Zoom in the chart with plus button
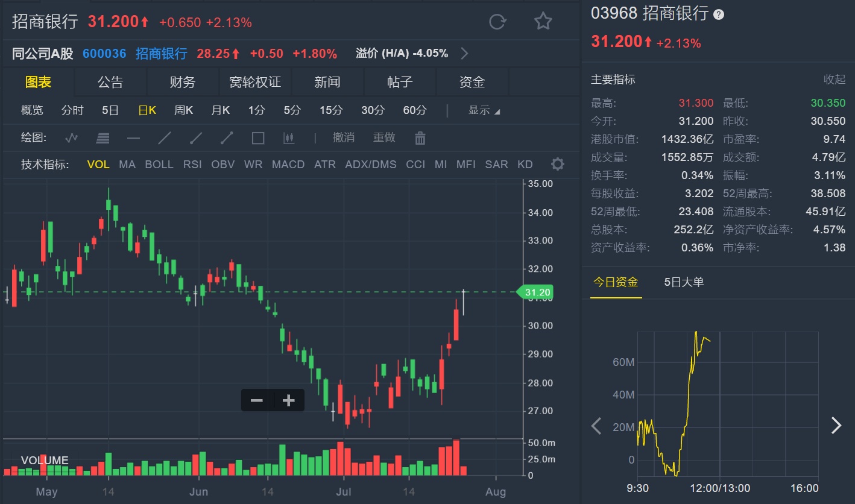 (x=289, y=400)
